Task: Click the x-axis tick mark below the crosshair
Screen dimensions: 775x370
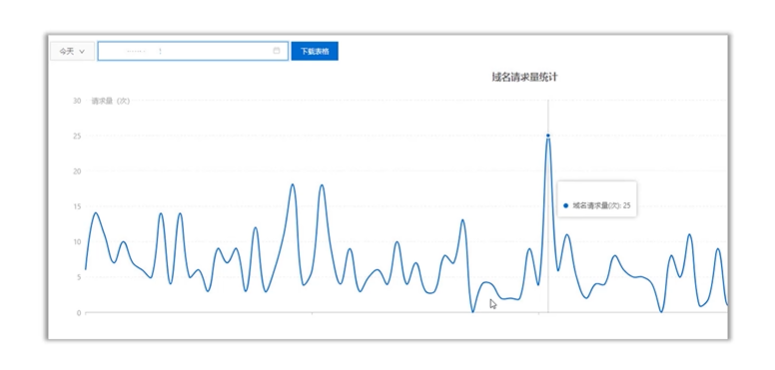Action: [538, 314]
